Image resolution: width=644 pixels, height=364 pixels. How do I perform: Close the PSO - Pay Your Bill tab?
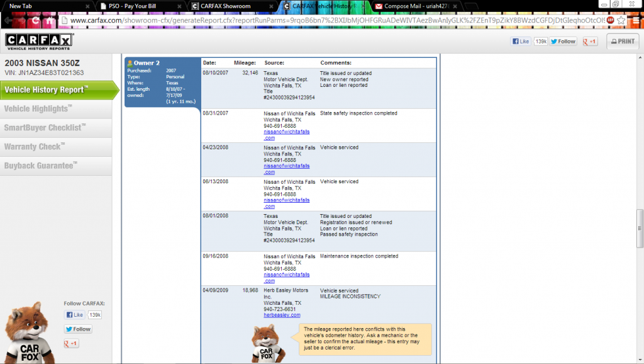179,6
